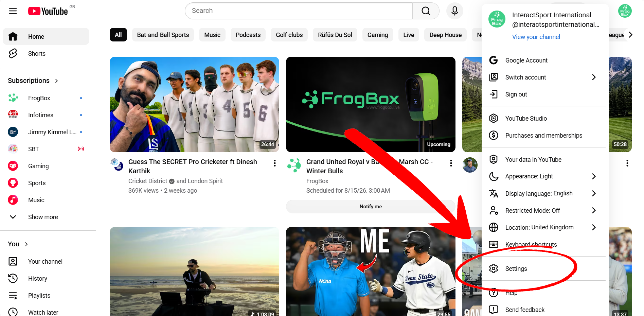Select the Music filter chip

pos(212,35)
